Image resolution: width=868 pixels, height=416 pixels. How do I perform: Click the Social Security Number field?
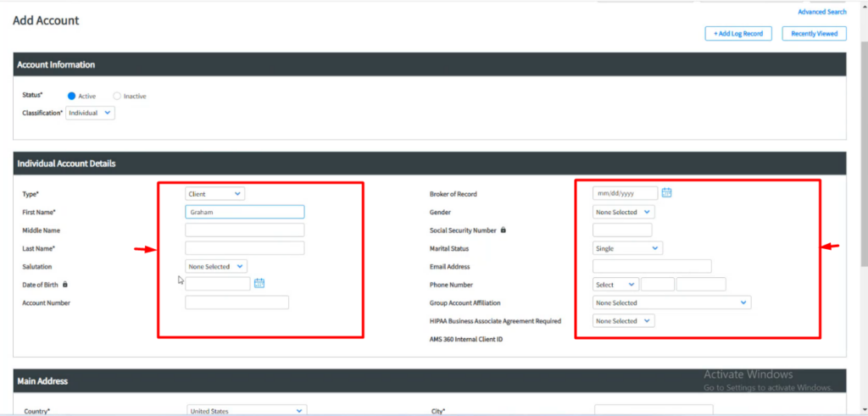[x=622, y=230]
